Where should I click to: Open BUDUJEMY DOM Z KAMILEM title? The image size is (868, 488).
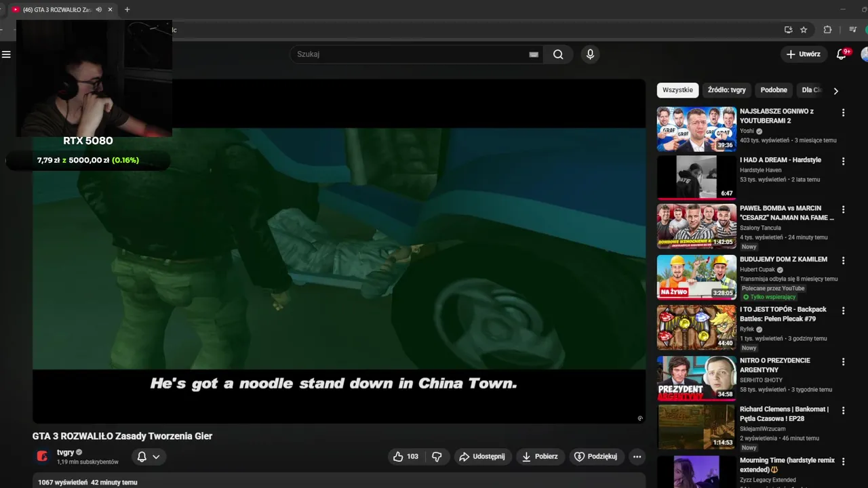(783, 259)
